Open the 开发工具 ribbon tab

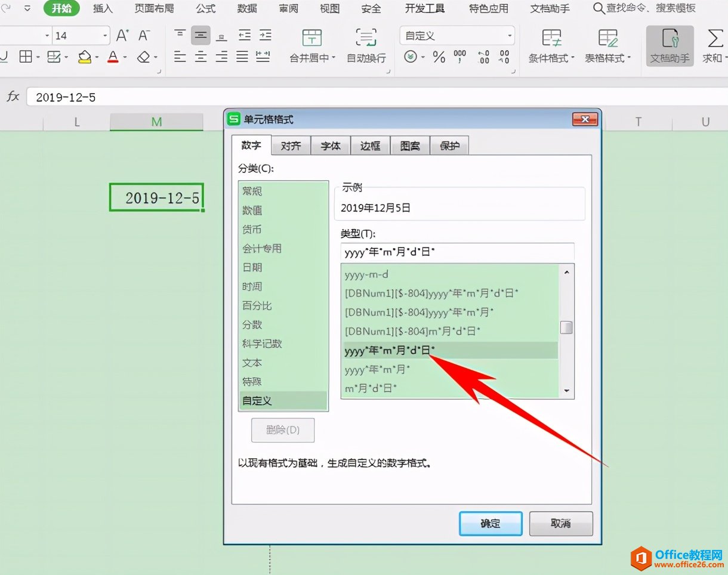[425, 8]
